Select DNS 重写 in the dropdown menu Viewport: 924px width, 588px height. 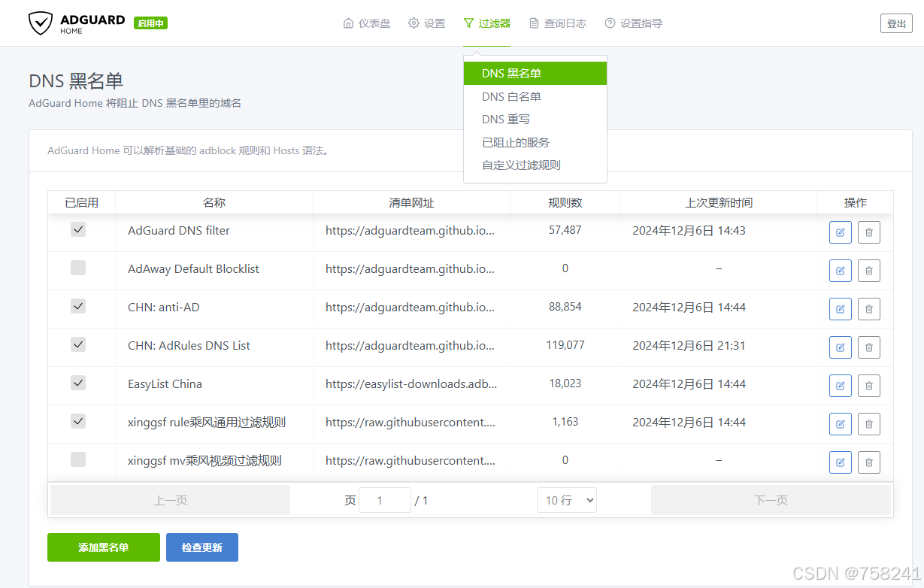(x=535, y=120)
